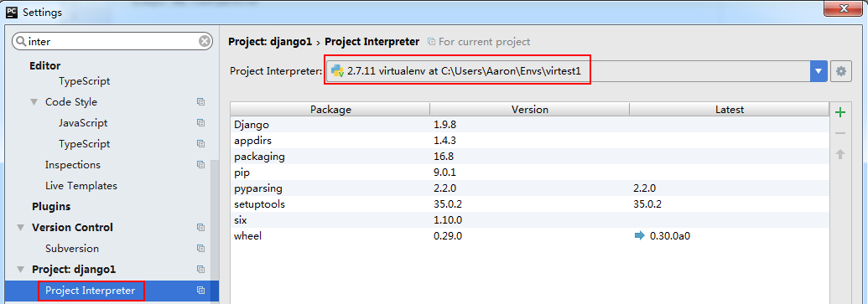Click the search magnifier icon

tap(20, 42)
